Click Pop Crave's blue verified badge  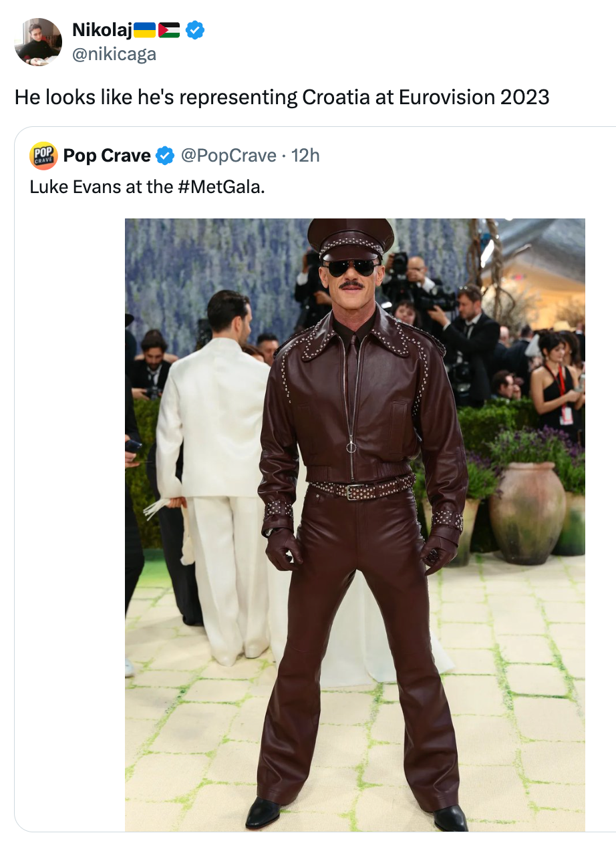pos(164,156)
